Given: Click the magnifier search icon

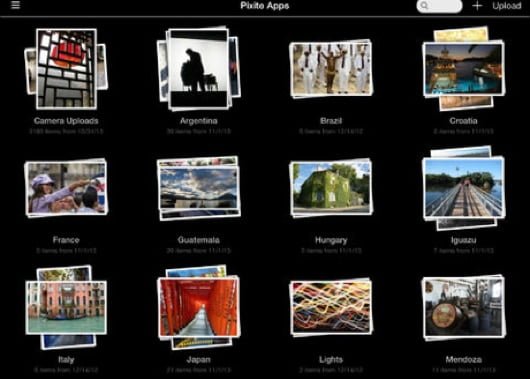Looking at the screenshot, I should [424, 6].
